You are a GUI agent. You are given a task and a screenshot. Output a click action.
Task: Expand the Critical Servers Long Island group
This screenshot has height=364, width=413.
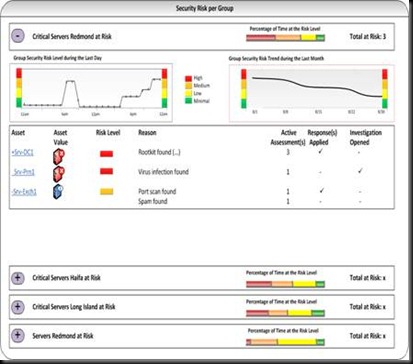pyautogui.click(x=18, y=307)
